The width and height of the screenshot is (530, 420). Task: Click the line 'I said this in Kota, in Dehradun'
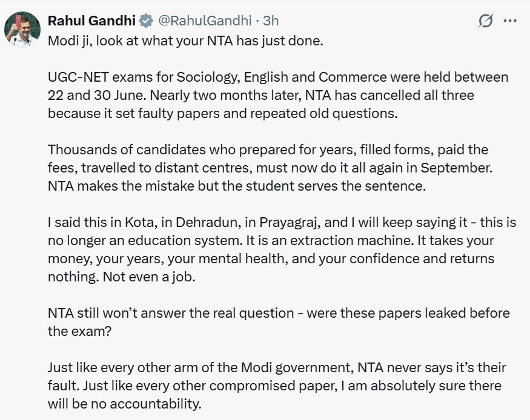282,223
